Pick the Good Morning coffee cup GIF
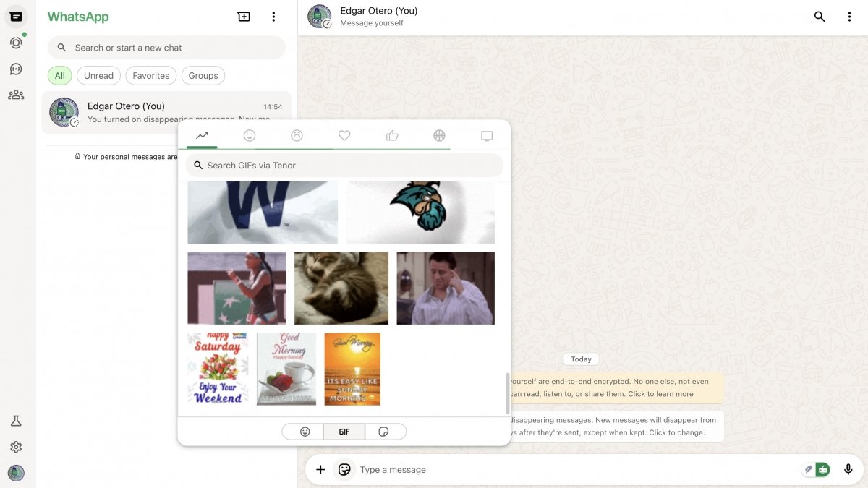Screen dimensions: 868x488 pos(286,369)
